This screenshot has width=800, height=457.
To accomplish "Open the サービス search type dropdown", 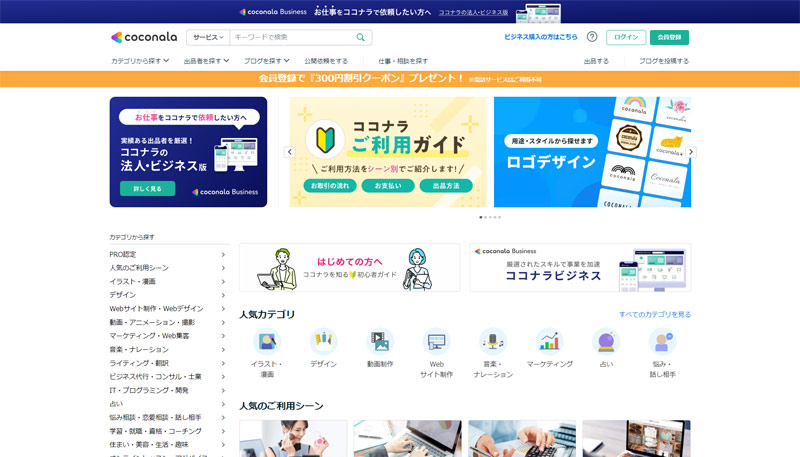I will coord(208,37).
